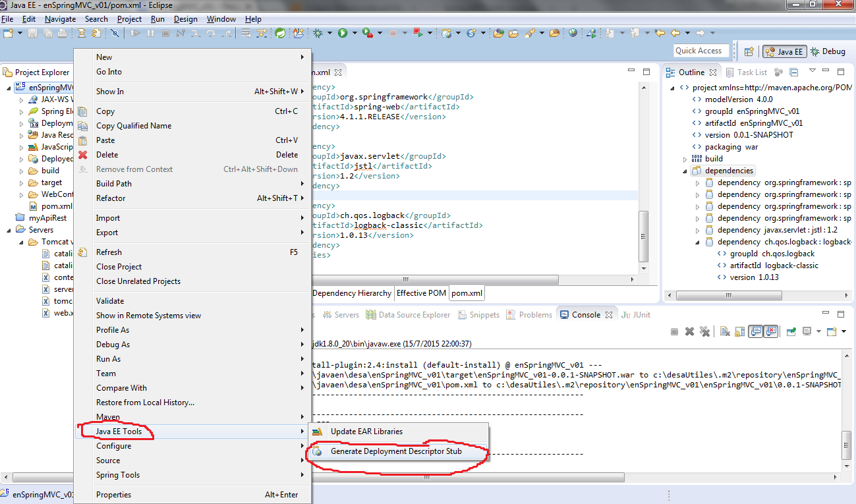856x504 pixels.
Task: Open the Data Source Explorer tab
Action: coord(408,315)
